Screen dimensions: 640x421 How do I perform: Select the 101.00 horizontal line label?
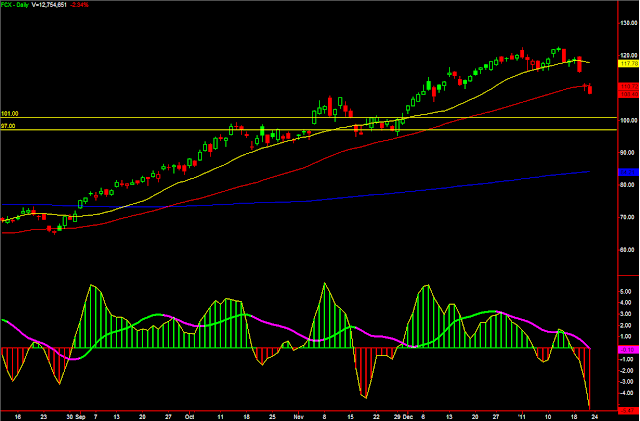pyautogui.click(x=9, y=114)
